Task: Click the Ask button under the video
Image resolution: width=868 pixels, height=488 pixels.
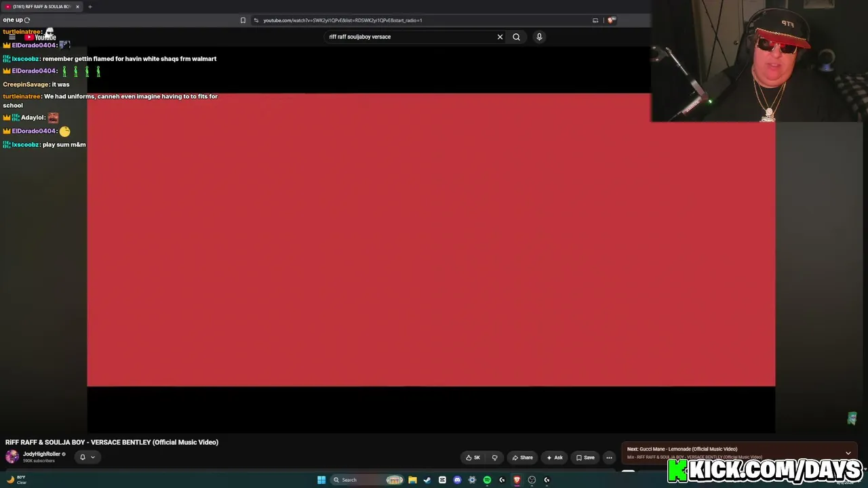Action: click(555, 457)
